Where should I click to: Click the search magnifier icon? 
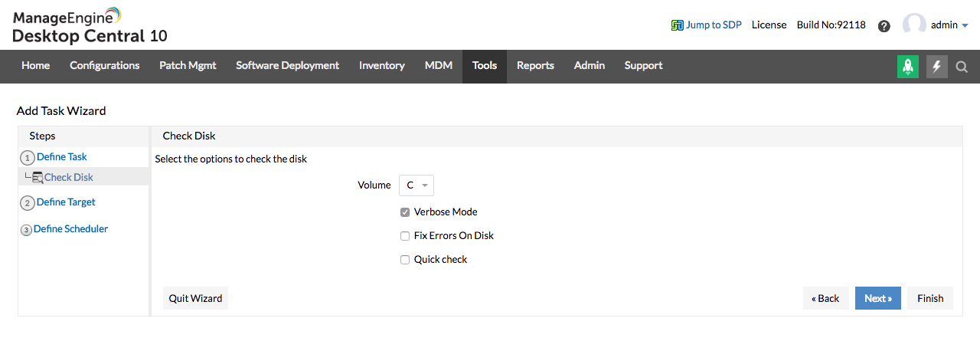click(x=962, y=67)
